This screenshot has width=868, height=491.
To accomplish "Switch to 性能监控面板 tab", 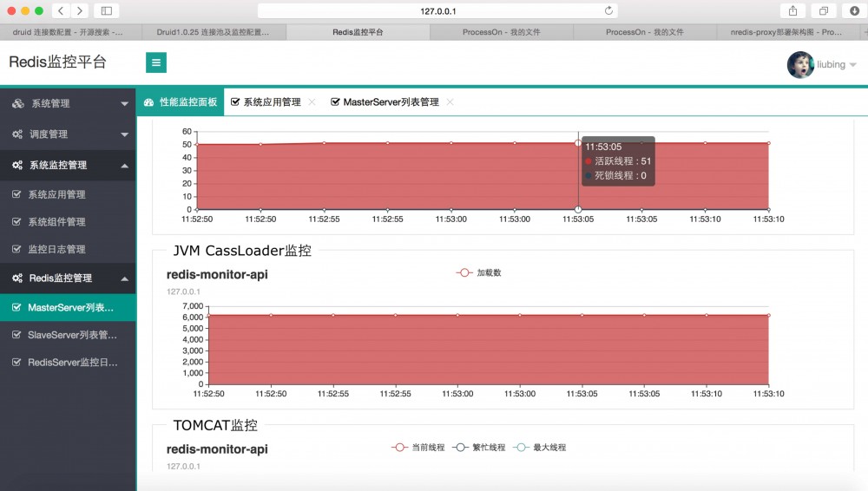I will pos(180,101).
